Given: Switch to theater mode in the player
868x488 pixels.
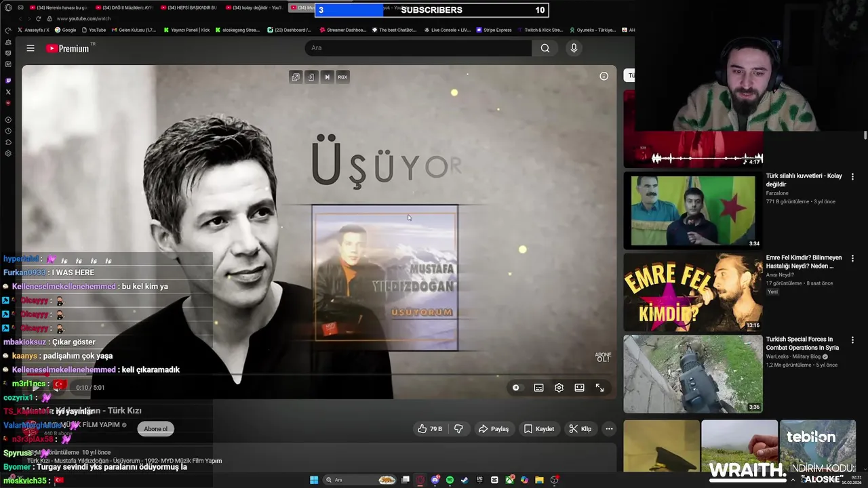Looking at the screenshot, I should [x=579, y=388].
